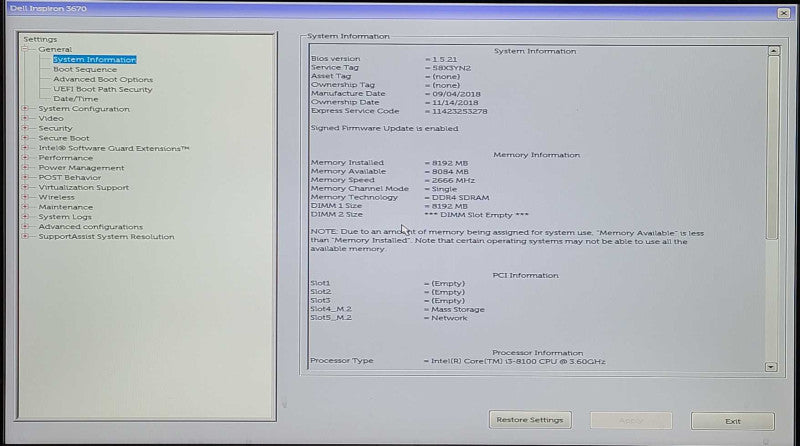Image resolution: width=800 pixels, height=446 pixels.
Task: Click the Memory Channel Mode Single value
Action: (x=444, y=189)
